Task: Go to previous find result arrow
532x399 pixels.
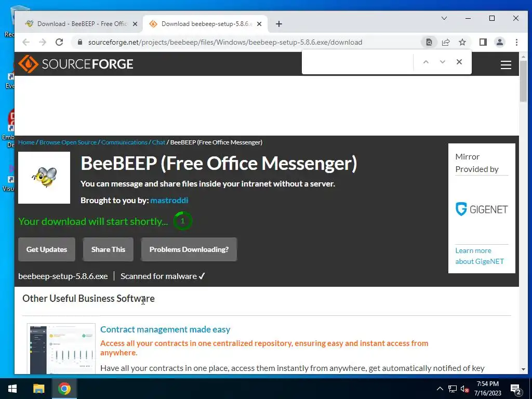Action: coord(426,62)
